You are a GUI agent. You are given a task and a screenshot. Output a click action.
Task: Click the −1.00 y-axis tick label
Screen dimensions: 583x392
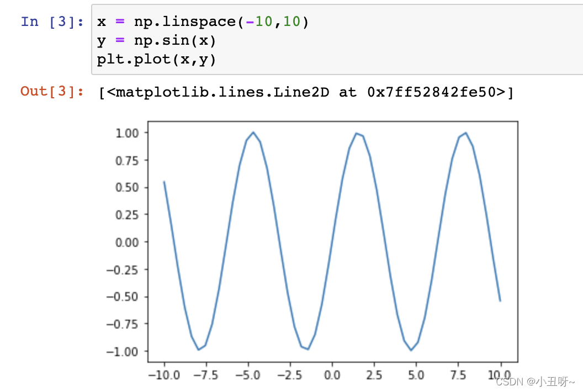click(123, 352)
